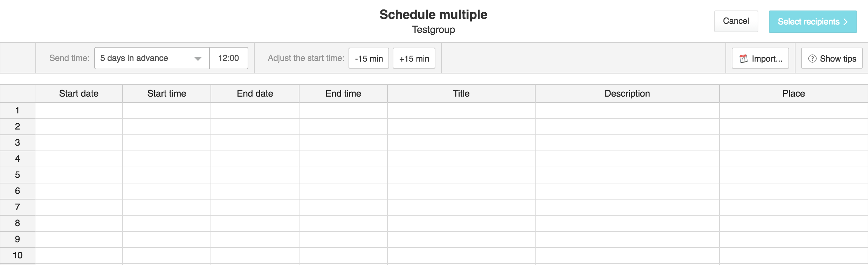
Task: Open the send time dropdown arrow
Action: (198, 58)
